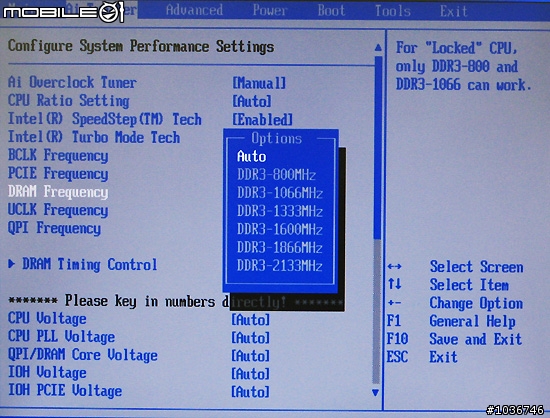This screenshot has height=418, width=550.
Task: Select QPI Frequency setting
Action: (54, 228)
